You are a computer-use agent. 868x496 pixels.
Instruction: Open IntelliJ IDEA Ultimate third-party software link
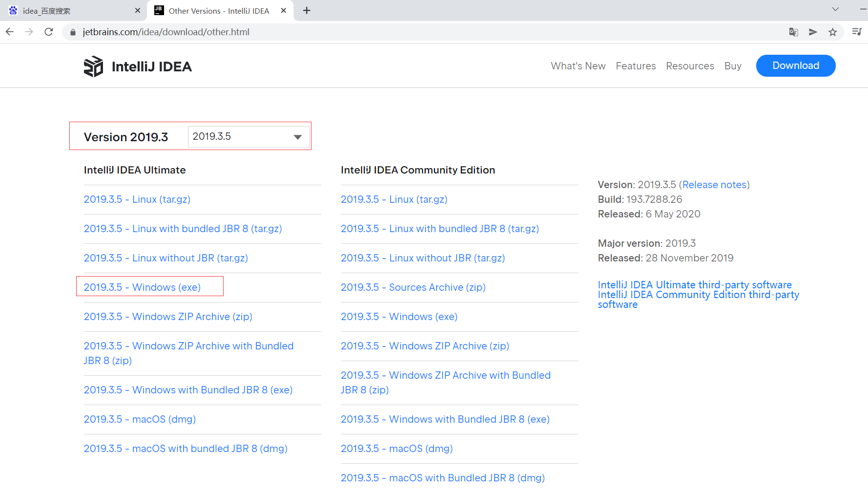(x=695, y=285)
